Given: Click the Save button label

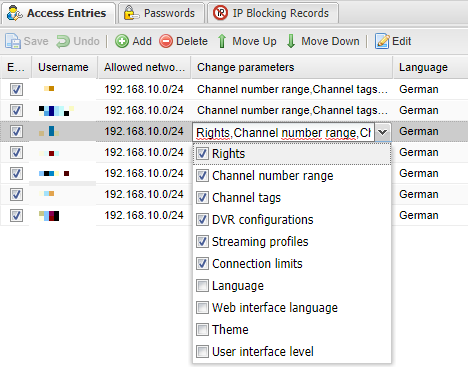Looking at the screenshot, I should [36, 41].
